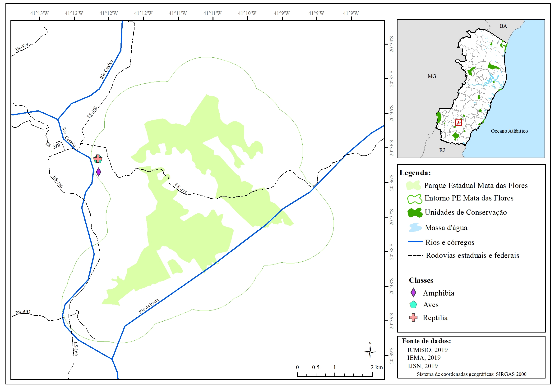Click the Rio da Prata river label

coord(148,306)
